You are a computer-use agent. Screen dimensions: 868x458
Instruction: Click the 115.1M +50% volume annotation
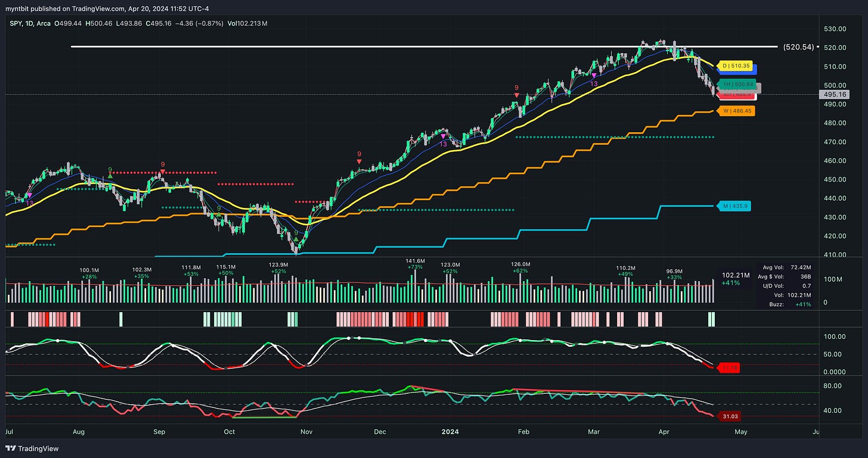point(226,269)
